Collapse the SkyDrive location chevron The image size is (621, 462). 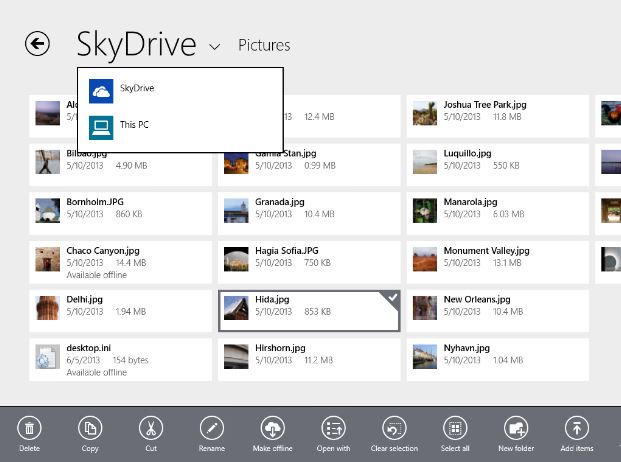(214, 47)
